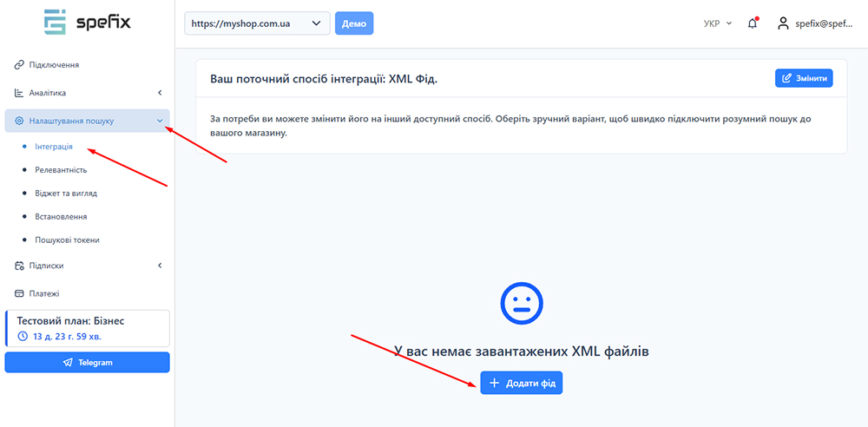The height and width of the screenshot is (427, 868).
Task: Expand the Аналітика menu chevron
Action: (x=160, y=93)
